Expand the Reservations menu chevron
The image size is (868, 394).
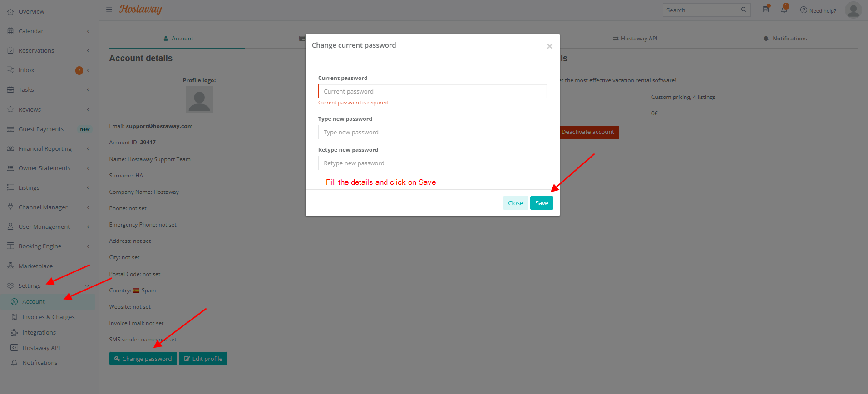(88, 50)
